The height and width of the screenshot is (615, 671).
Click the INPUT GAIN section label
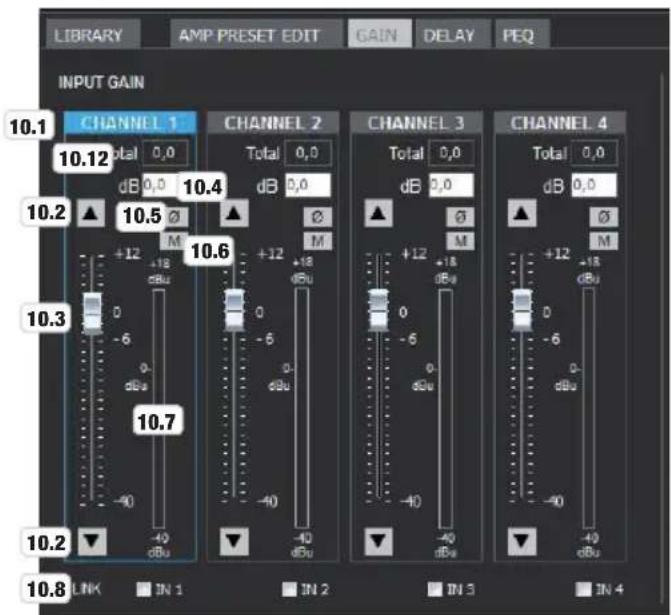pyautogui.click(x=101, y=82)
